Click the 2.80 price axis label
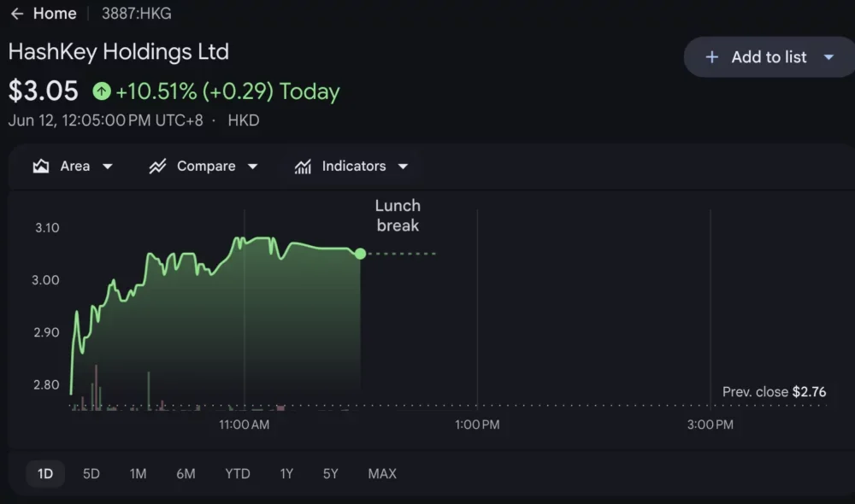The height and width of the screenshot is (504, 855). (x=46, y=384)
